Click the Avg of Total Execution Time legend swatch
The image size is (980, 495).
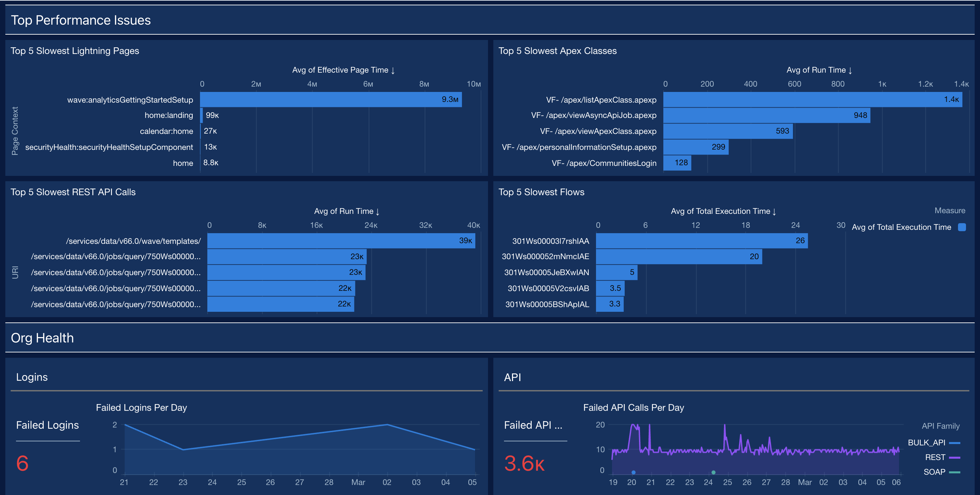(962, 228)
